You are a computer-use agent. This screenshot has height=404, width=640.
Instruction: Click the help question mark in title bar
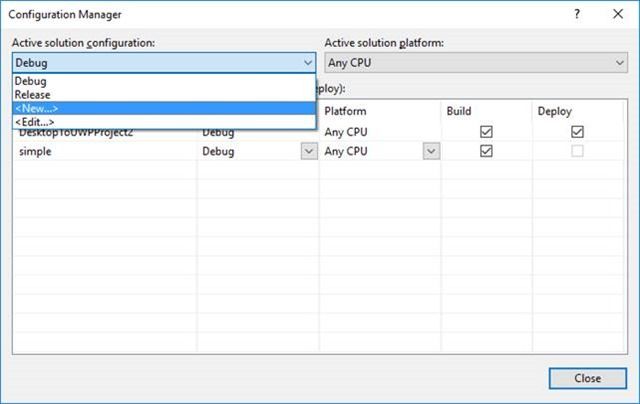577,15
